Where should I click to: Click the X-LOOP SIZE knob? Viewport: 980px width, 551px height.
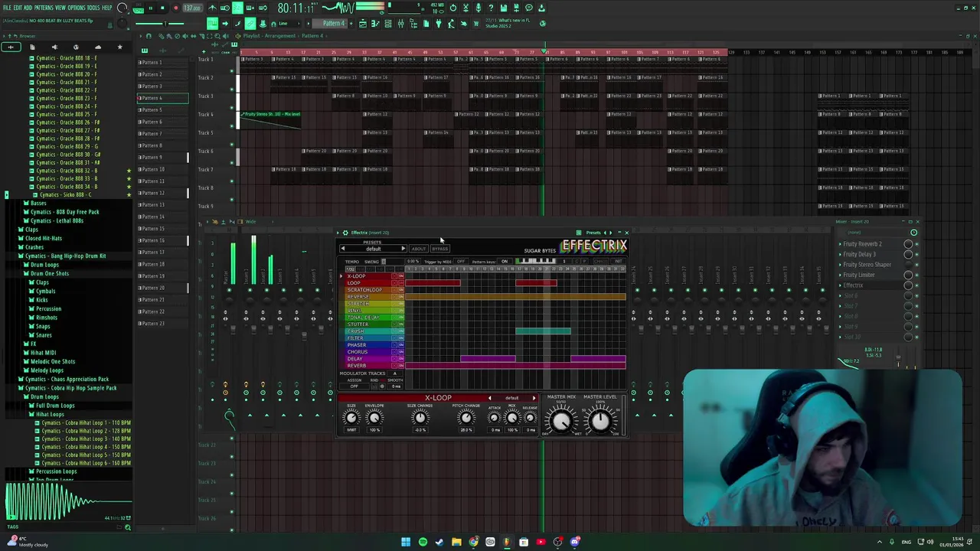click(x=351, y=417)
